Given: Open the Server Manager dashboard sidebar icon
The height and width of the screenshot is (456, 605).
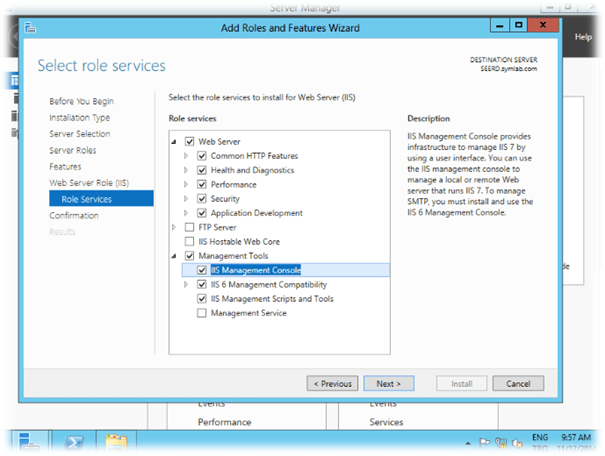Looking at the screenshot, I should [x=15, y=80].
